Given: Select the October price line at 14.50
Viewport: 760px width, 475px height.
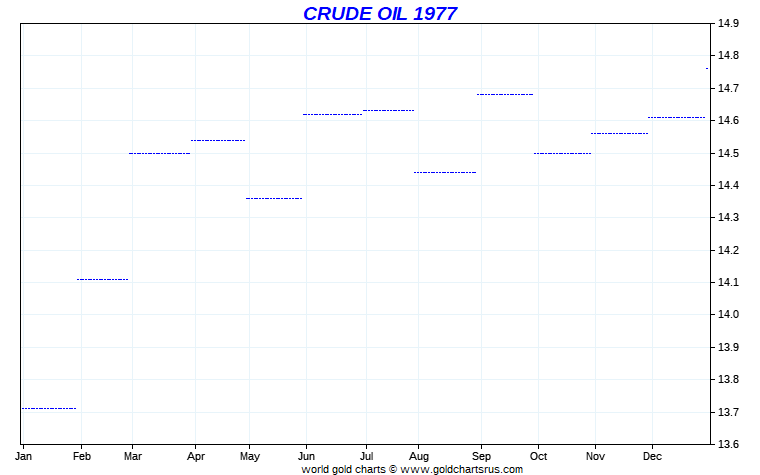Looking at the screenshot, I should pos(563,153).
